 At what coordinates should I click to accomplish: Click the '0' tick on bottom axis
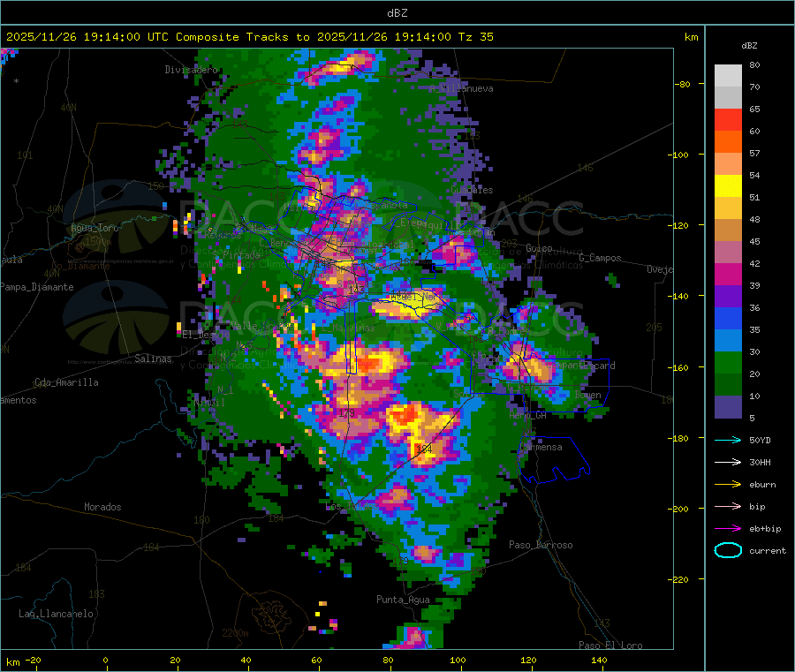click(x=105, y=660)
